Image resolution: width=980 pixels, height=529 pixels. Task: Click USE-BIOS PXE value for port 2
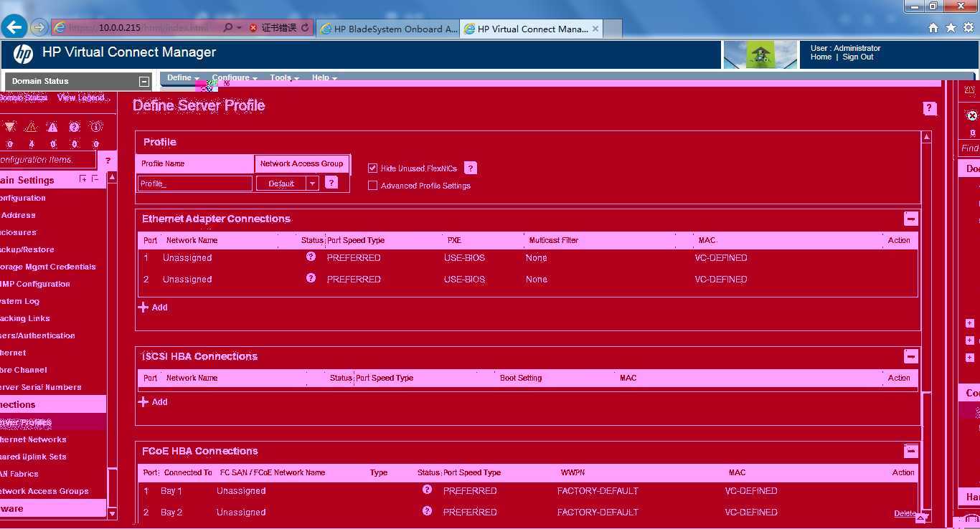[x=464, y=280]
